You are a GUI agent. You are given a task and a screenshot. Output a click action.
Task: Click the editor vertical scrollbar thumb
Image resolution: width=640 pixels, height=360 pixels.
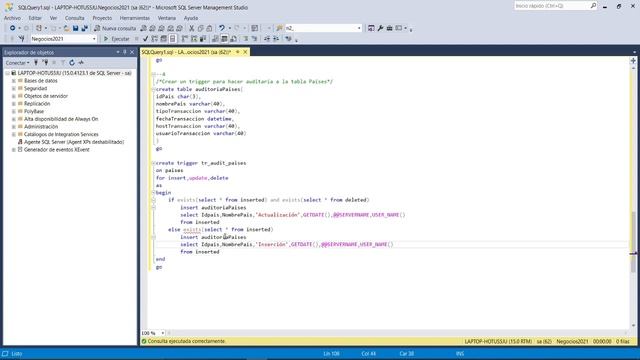coord(633,242)
